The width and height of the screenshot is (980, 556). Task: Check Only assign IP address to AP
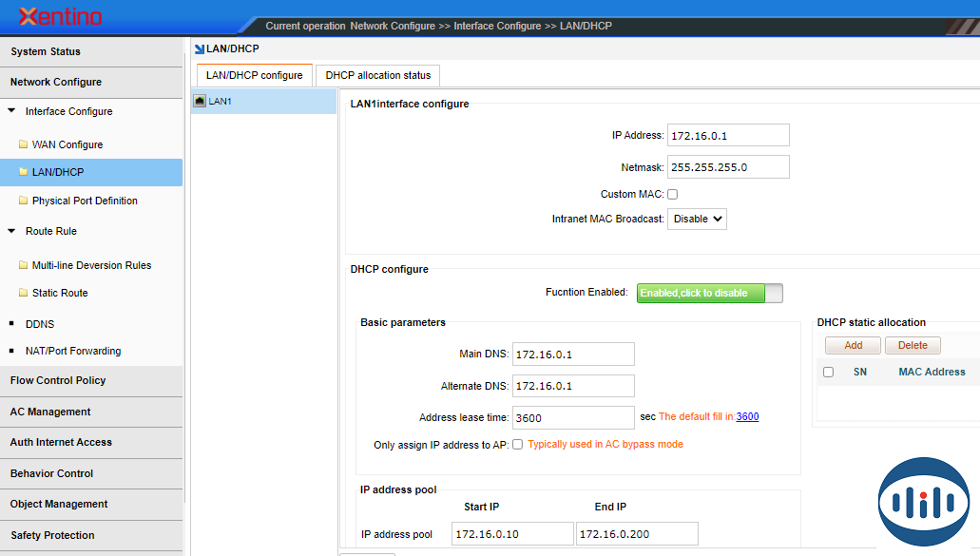pos(517,444)
